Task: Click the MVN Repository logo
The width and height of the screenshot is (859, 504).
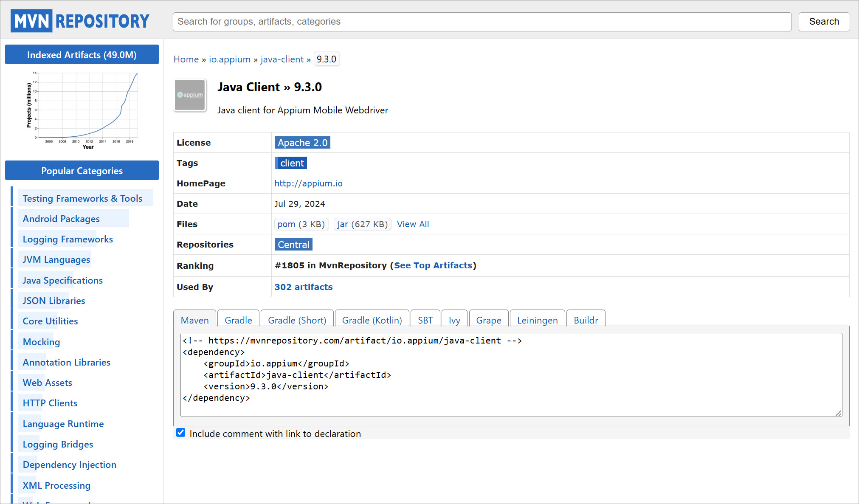Action: 80,21
